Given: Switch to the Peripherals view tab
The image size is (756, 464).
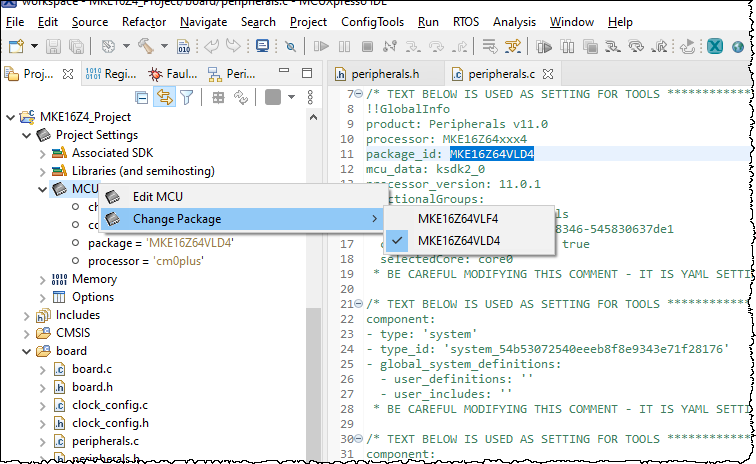Looking at the screenshot, I should (231, 74).
